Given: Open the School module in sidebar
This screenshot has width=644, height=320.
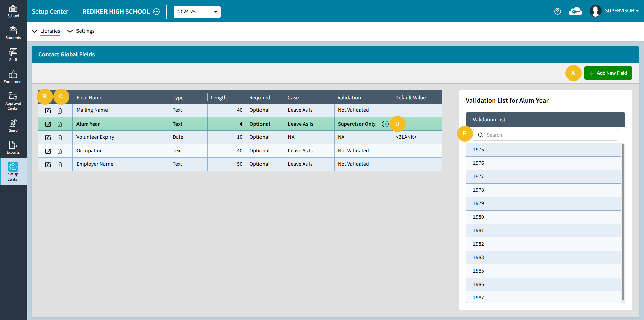Looking at the screenshot, I should [x=13, y=11].
